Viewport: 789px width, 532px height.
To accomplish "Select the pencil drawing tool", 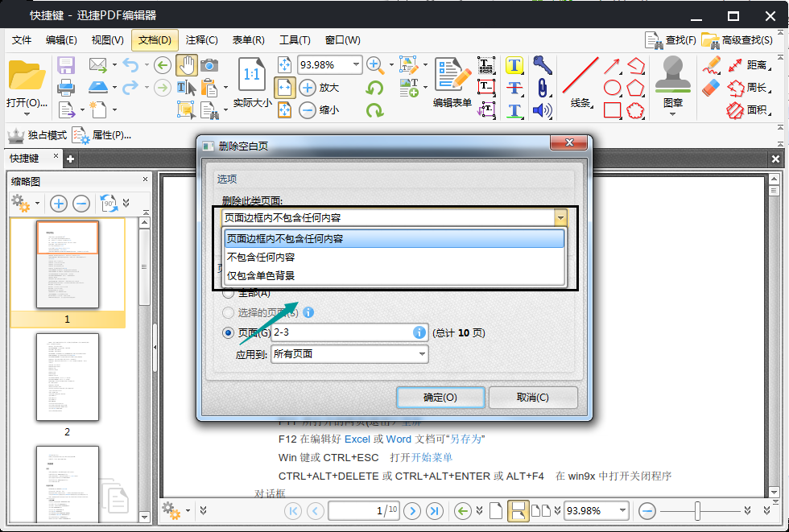I will click(712, 65).
